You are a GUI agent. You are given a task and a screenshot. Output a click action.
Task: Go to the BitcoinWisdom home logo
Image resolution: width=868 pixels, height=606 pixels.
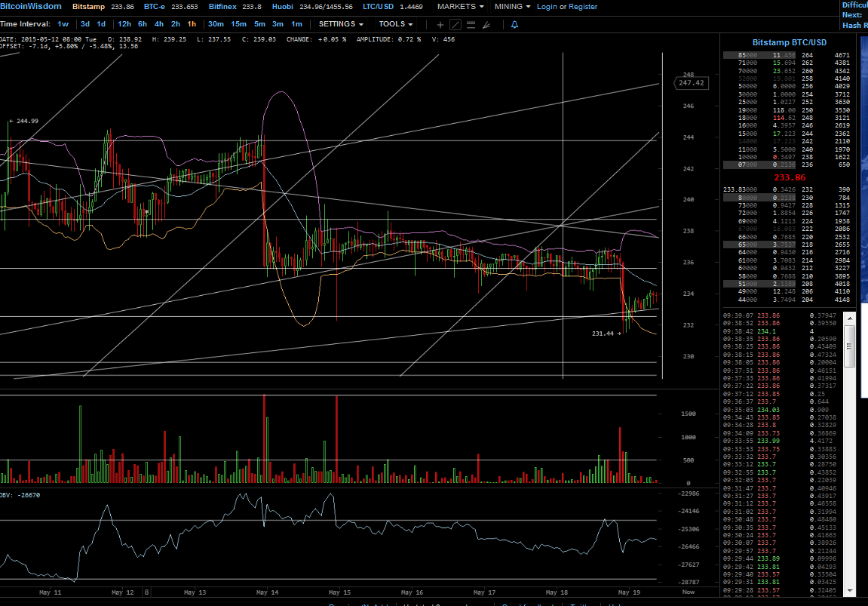click(31, 7)
